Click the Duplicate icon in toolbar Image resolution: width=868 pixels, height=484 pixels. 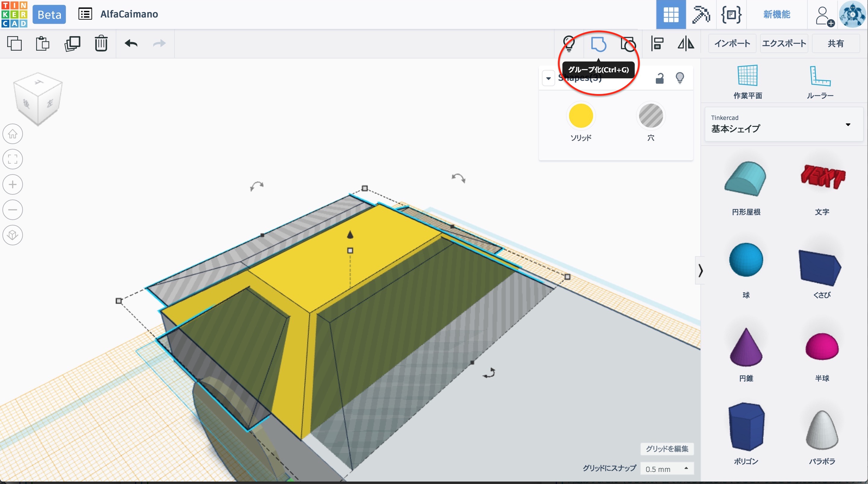(x=72, y=44)
